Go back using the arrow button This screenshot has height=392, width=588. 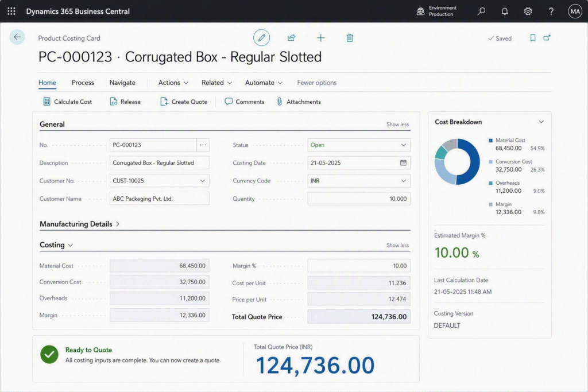tap(17, 37)
